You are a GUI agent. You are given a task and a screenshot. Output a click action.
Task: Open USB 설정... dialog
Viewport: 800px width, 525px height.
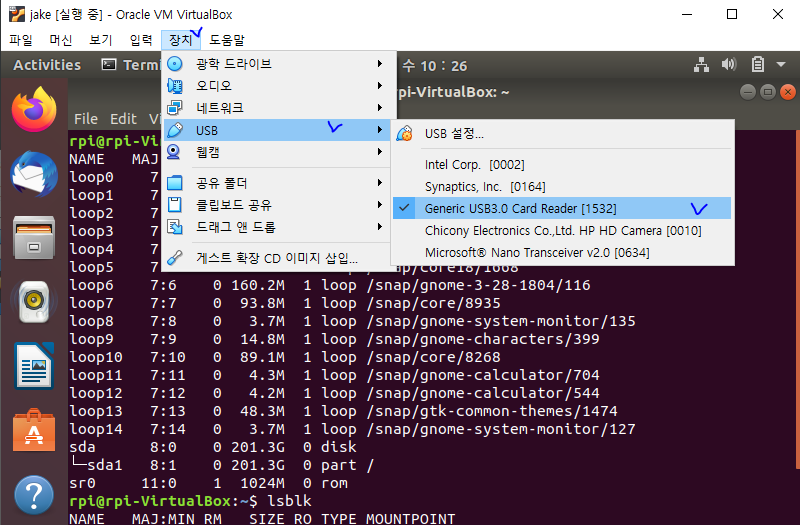[562, 134]
